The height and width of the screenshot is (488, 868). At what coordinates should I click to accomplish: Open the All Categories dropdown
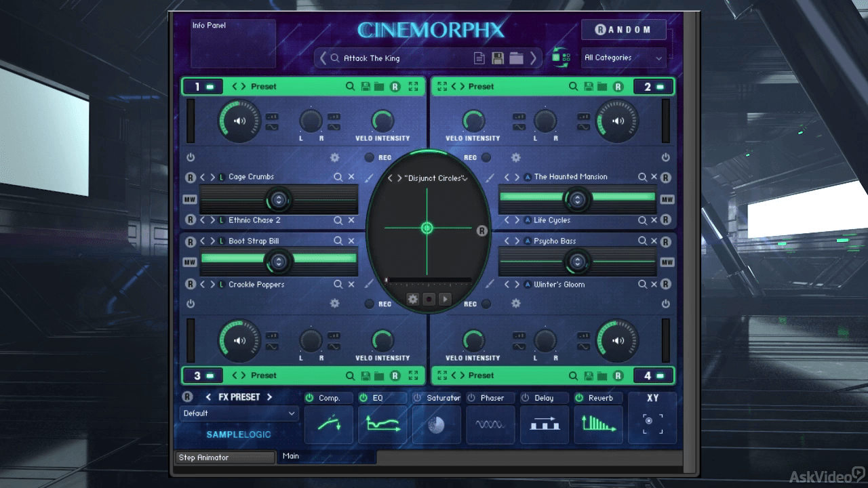click(x=623, y=58)
